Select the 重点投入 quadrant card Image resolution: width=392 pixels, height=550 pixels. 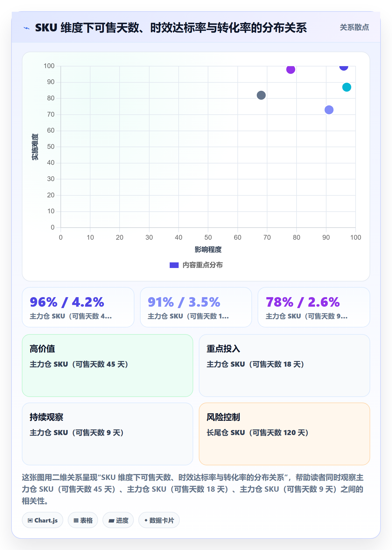[x=284, y=366]
